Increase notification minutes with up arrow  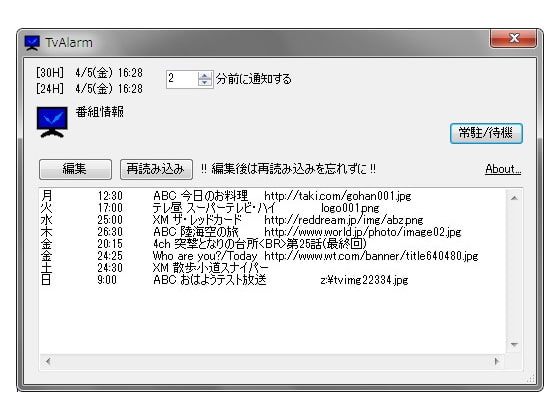(x=205, y=76)
